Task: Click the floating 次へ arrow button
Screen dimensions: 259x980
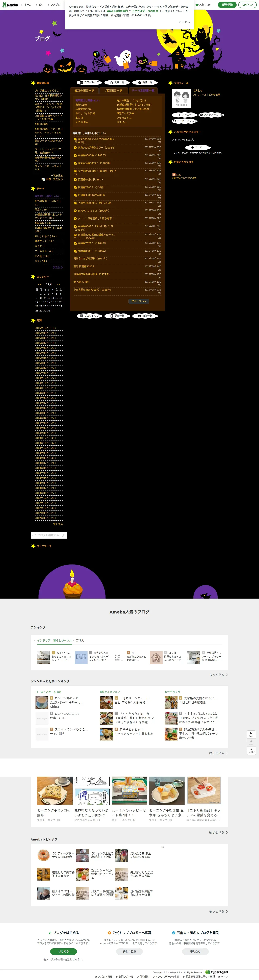Action: pyautogui.click(x=251, y=734)
